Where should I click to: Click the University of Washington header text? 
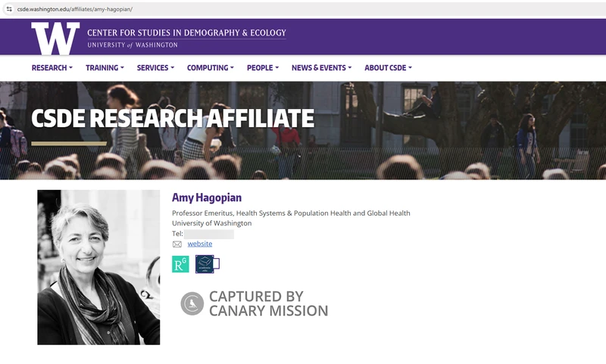point(133,45)
